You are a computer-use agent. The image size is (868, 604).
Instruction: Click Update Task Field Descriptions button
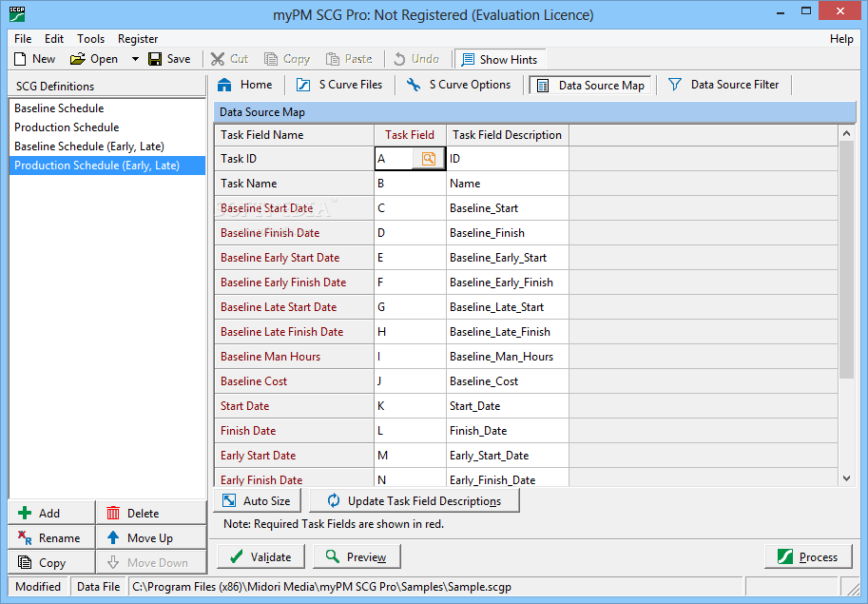coord(415,500)
